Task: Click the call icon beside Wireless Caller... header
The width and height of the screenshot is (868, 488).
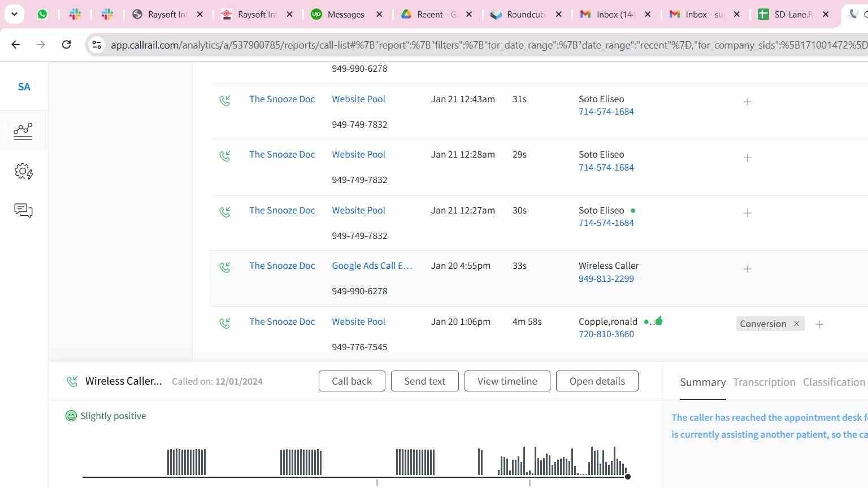Action: pyautogui.click(x=72, y=382)
